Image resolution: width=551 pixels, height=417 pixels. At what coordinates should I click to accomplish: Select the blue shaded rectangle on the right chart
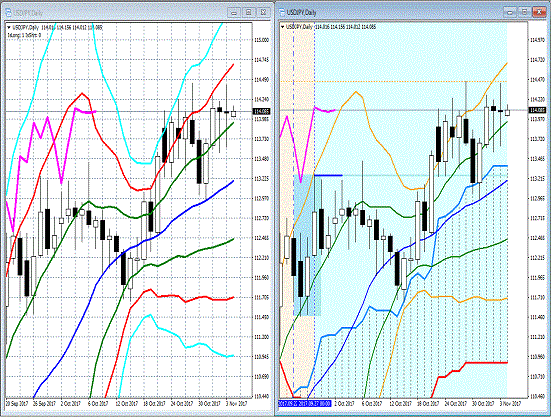pyautogui.click(x=307, y=245)
